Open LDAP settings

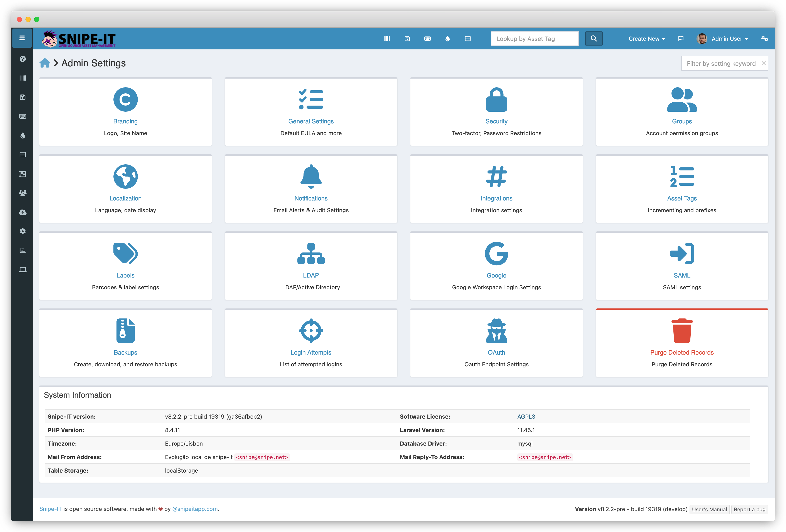click(311, 266)
